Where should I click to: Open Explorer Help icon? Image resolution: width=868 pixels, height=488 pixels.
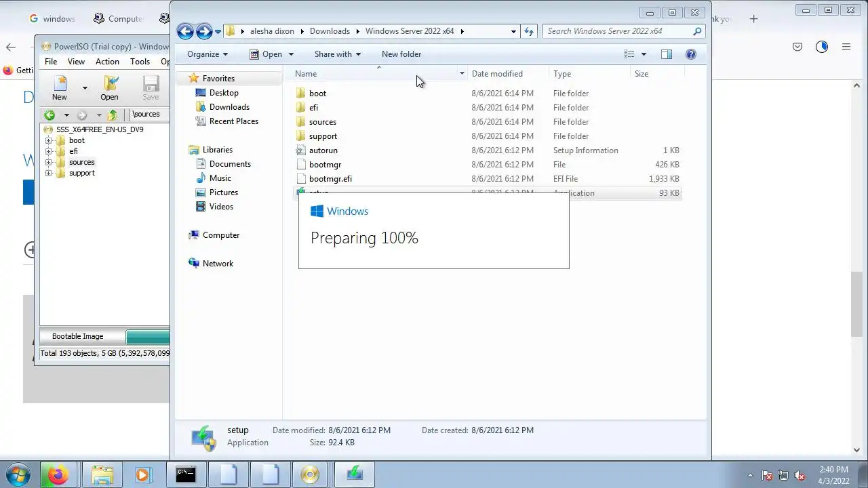tap(691, 54)
